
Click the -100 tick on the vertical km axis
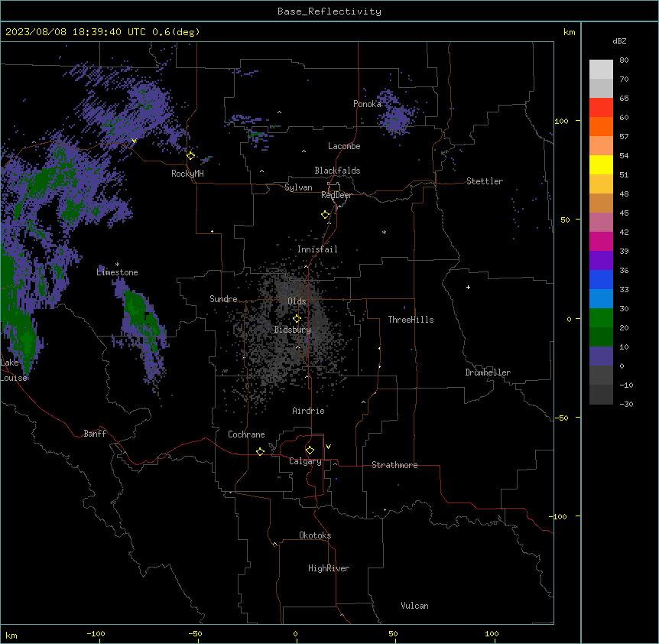[559, 516]
